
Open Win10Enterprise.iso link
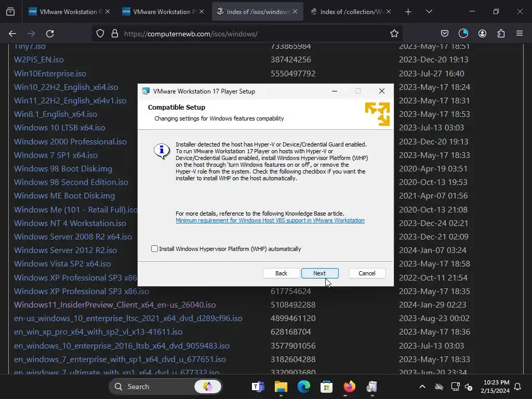50,74
